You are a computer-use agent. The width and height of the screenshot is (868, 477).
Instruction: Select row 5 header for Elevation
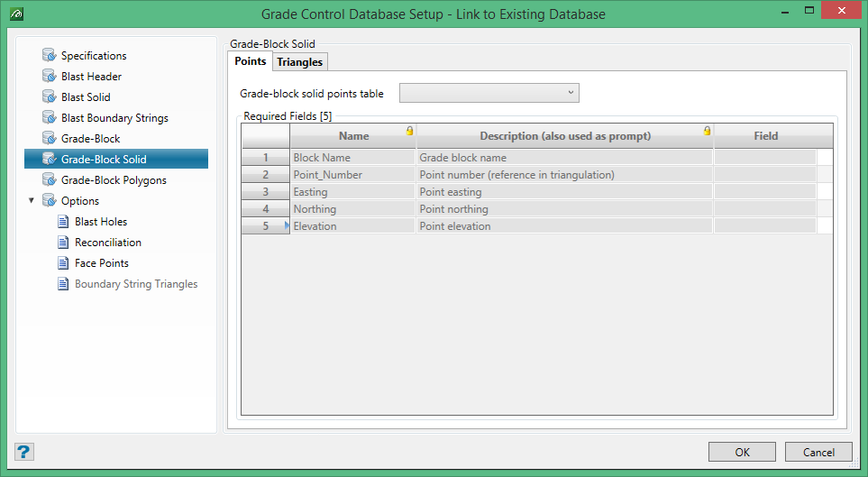[265, 226]
